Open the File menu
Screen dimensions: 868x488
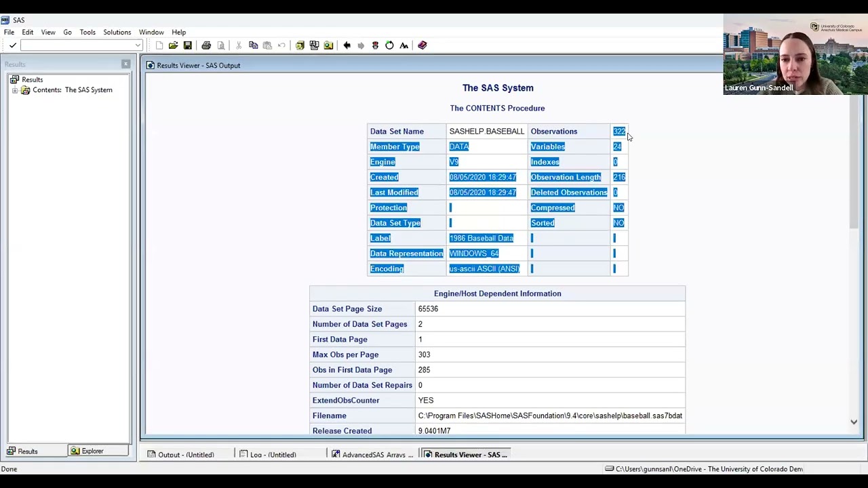click(9, 32)
